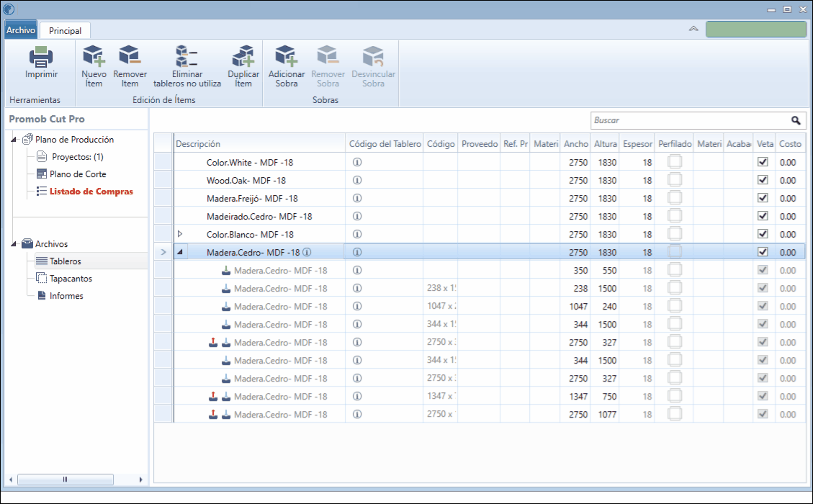
Task: Click the search magnifier icon
Action: pos(796,120)
